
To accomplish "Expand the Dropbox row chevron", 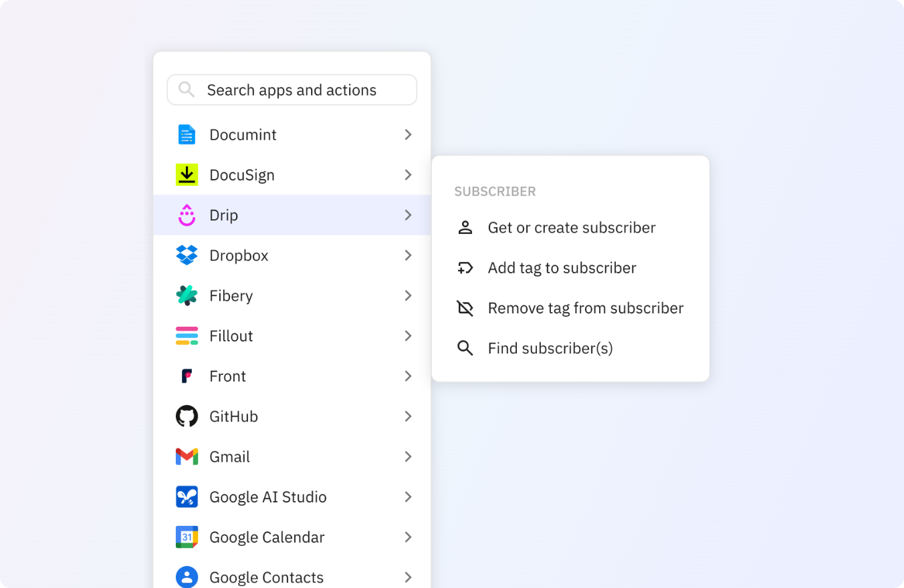I will (408, 255).
